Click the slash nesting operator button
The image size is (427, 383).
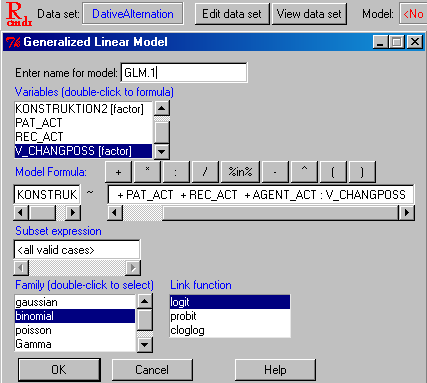click(205, 172)
